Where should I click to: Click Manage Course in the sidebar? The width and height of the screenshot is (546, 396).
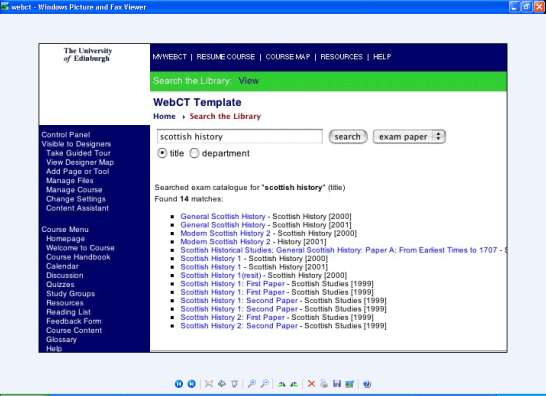(74, 190)
